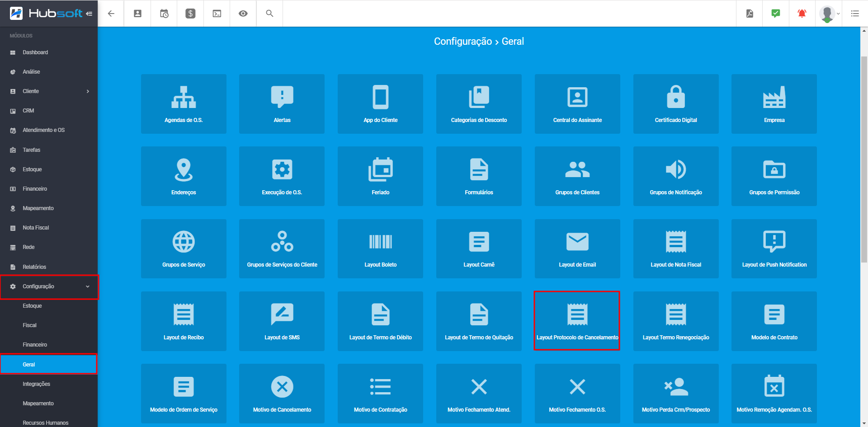Click the eye view toolbar icon
Image resolution: width=868 pixels, height=427 pixels.
pos(243,14)
